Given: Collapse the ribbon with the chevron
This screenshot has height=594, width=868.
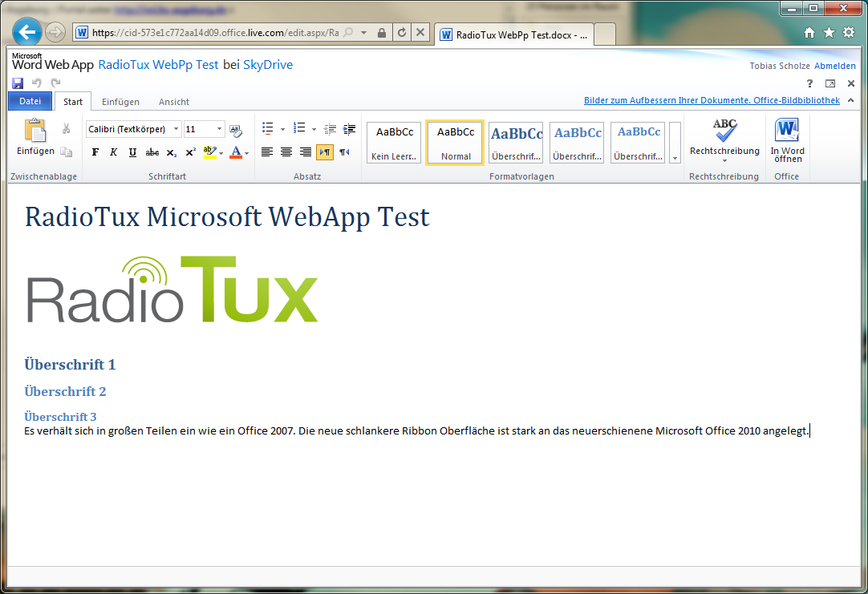Looking at the screenshot, I should [x=851, y=100].
